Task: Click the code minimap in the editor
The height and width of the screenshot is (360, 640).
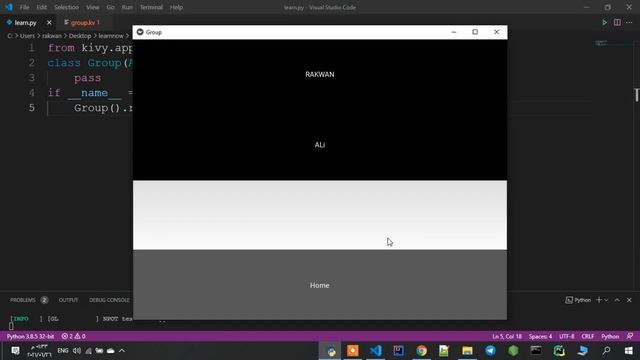Action: (x=601, y=42)
